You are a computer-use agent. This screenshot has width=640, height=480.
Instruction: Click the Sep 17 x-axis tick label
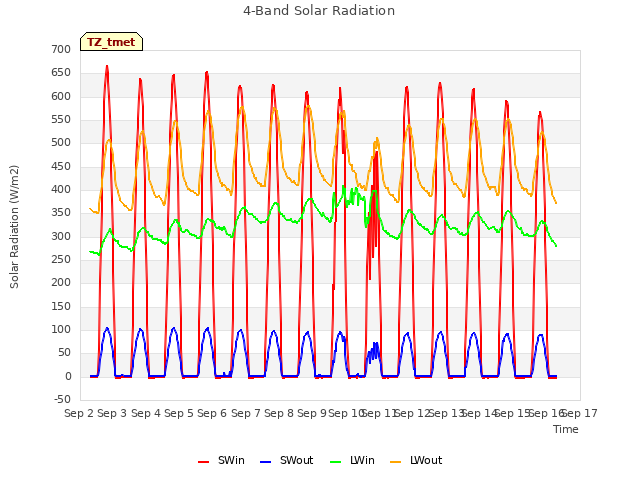click(x=580, y=413)
